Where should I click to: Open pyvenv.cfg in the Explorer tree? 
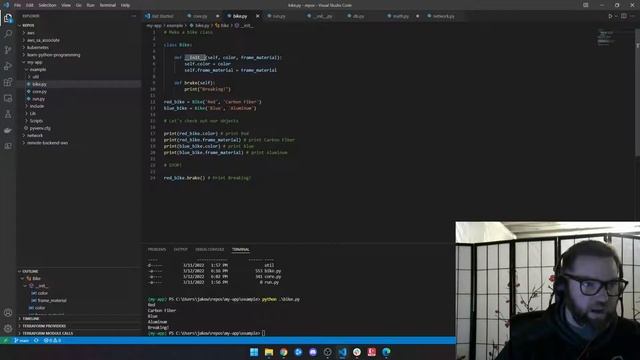40,128
